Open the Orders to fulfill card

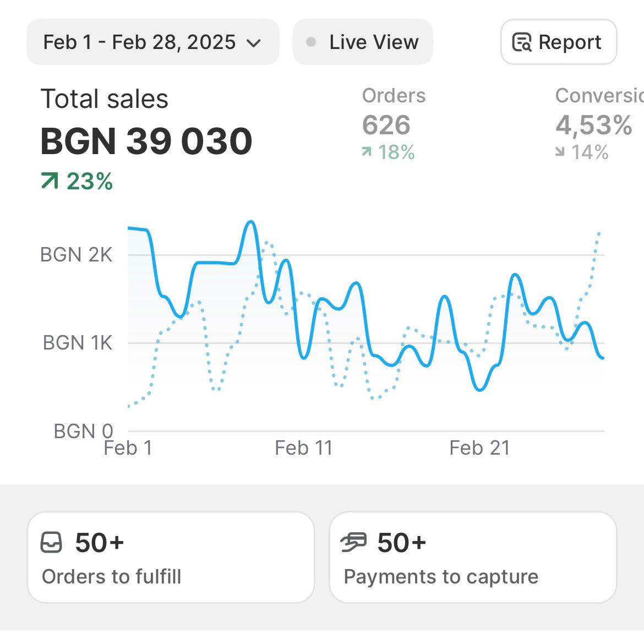point(171,558)
